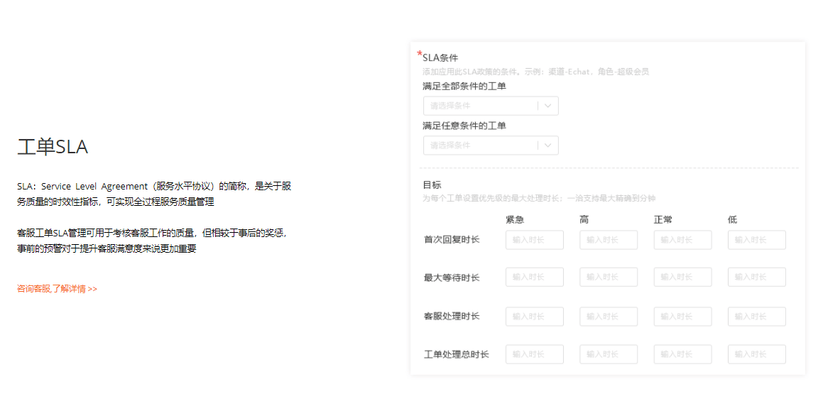Focus 最大等待时长 field under 紧急

(x=534, y=277)
